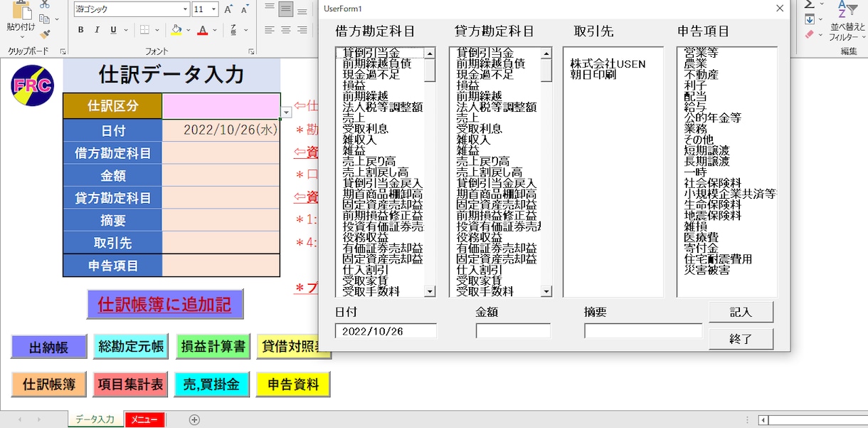Toggle Italic formatting
The width and height of the screenshot is (868, 428).
pyautogui.click(x=97, y=30)
